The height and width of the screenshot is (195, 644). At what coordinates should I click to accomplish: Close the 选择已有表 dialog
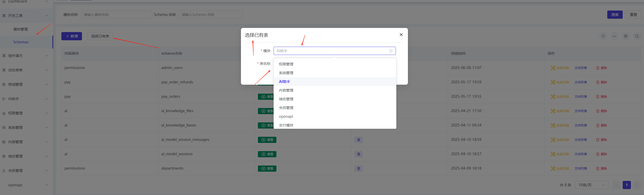coord(401,35)
